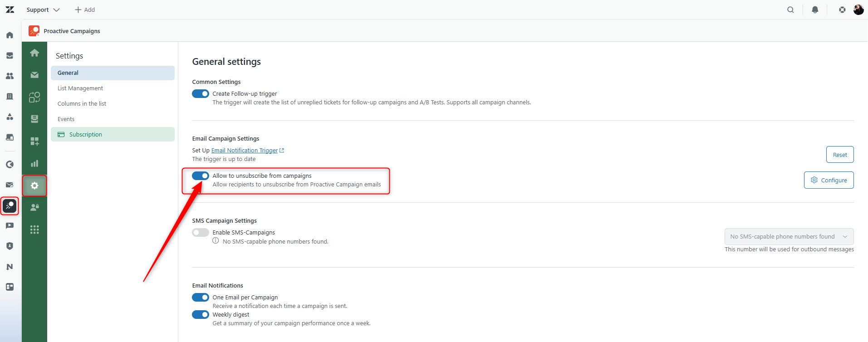Open the flag chat icon in Zendesk sidebar
868x342 pixels.
(10, 225)
